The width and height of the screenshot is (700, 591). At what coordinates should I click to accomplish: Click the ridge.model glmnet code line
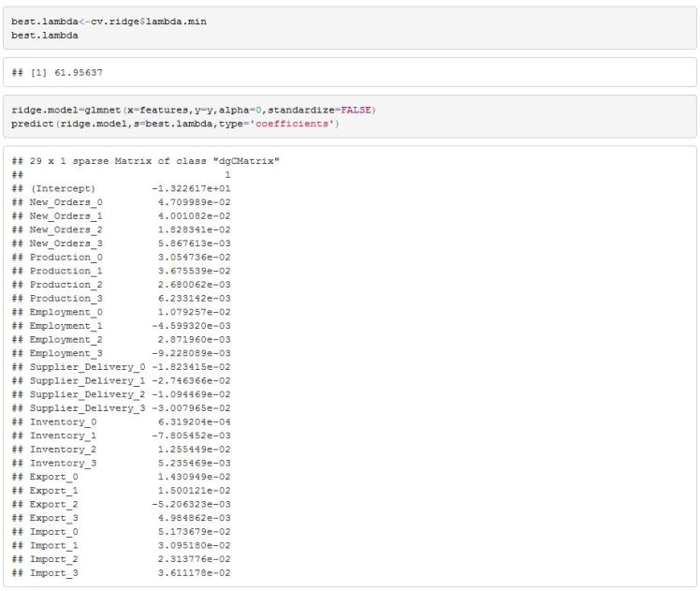pos(193,110)
